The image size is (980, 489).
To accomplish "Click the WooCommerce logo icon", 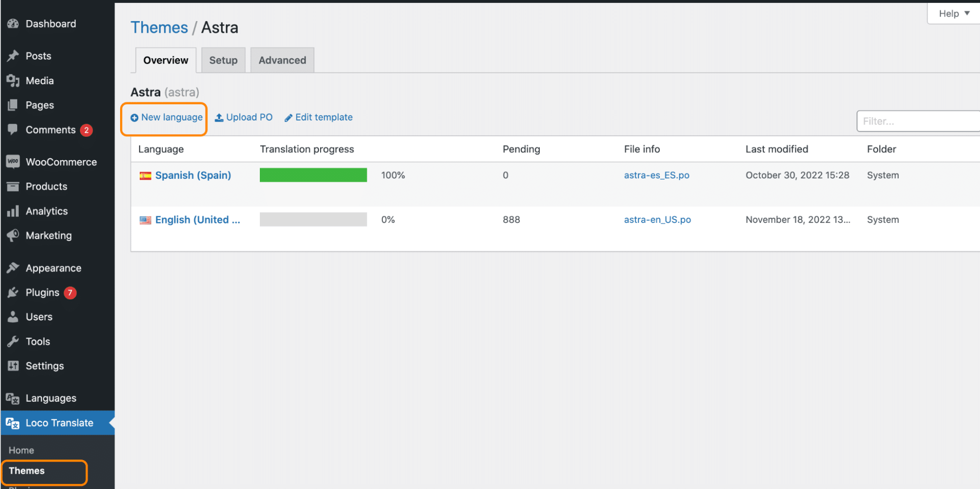I will point(13,162).
